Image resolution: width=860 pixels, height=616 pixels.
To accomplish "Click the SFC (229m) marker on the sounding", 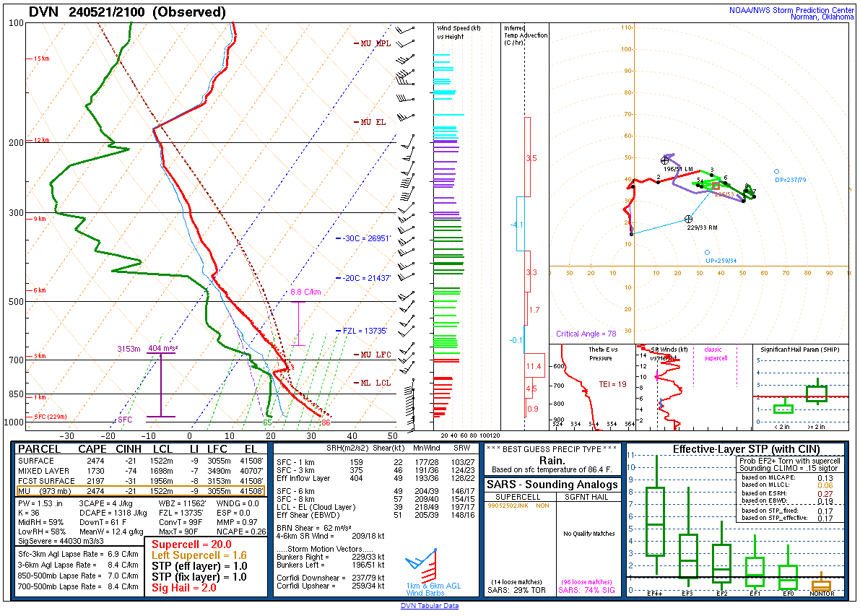I will pyautogui.click(x=47, y=415).
